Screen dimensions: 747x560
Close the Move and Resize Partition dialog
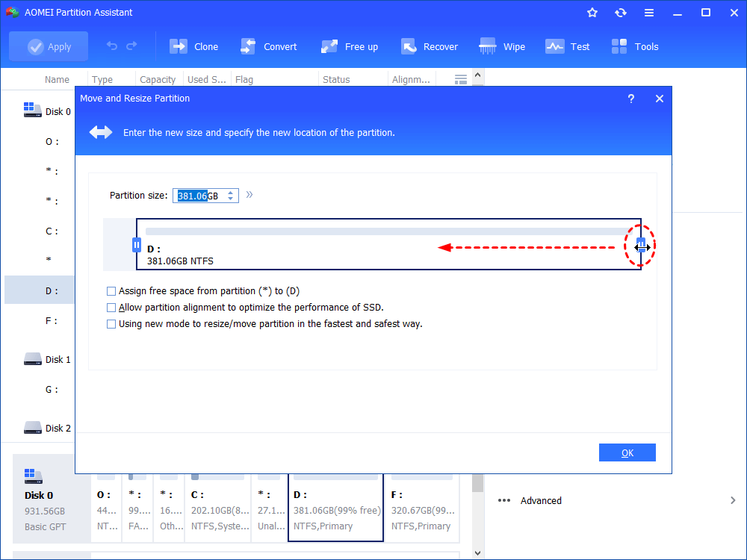point(660,99)
